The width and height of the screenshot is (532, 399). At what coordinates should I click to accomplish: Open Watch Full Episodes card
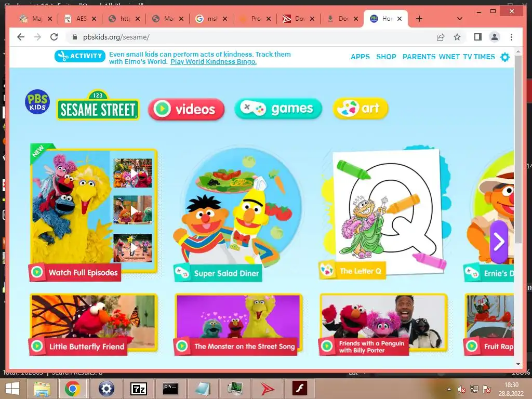coord(94,212)
